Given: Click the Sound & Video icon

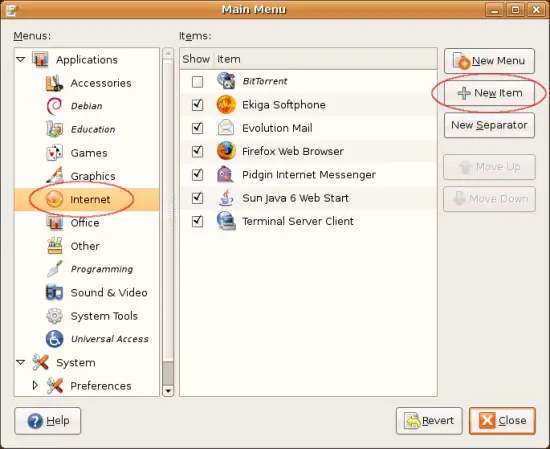Looking at the screenshot, I should [54, 292].
